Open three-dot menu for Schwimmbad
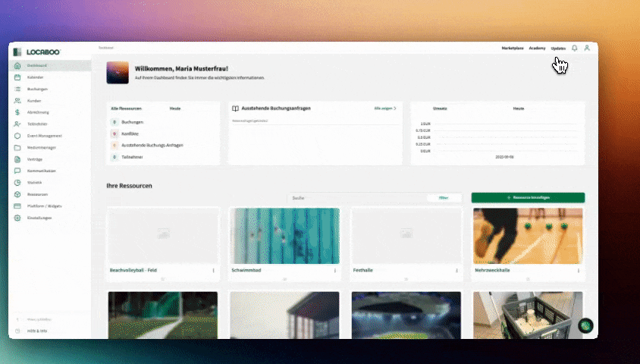640x364 pixels. 335,270
